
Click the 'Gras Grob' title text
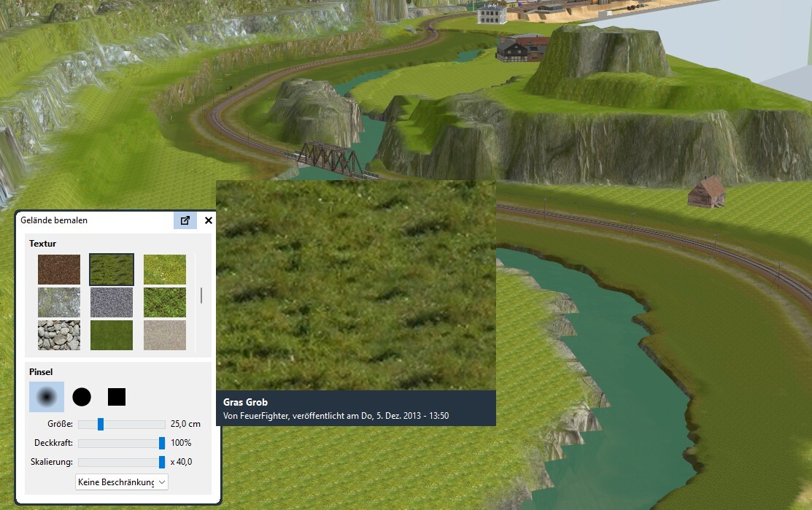(245, 402)
